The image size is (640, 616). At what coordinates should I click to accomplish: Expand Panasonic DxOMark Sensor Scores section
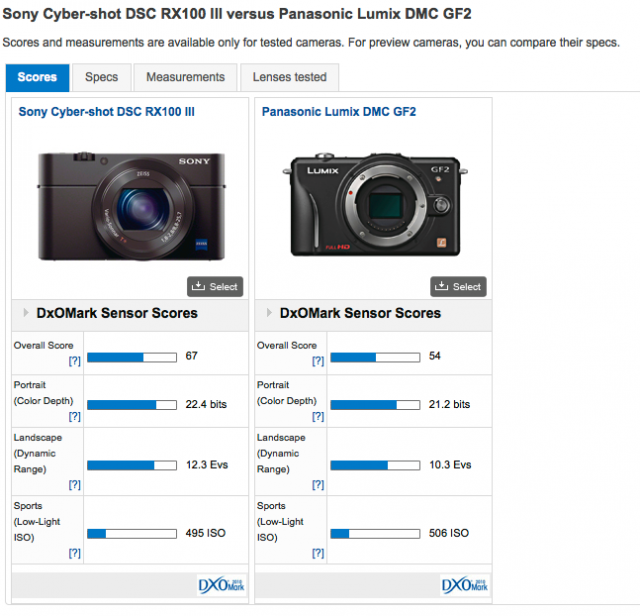coord(269,313)
